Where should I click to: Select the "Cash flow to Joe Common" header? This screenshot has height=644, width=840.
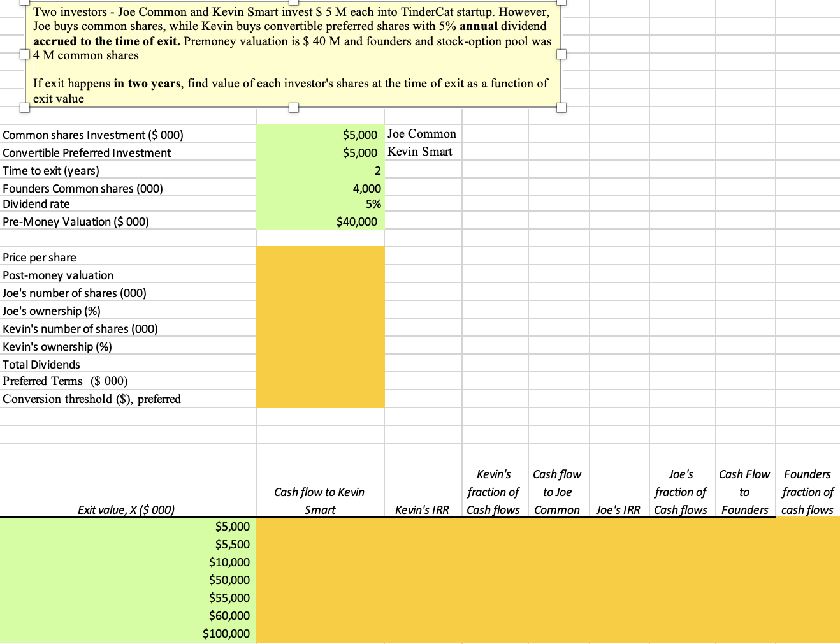557,492
